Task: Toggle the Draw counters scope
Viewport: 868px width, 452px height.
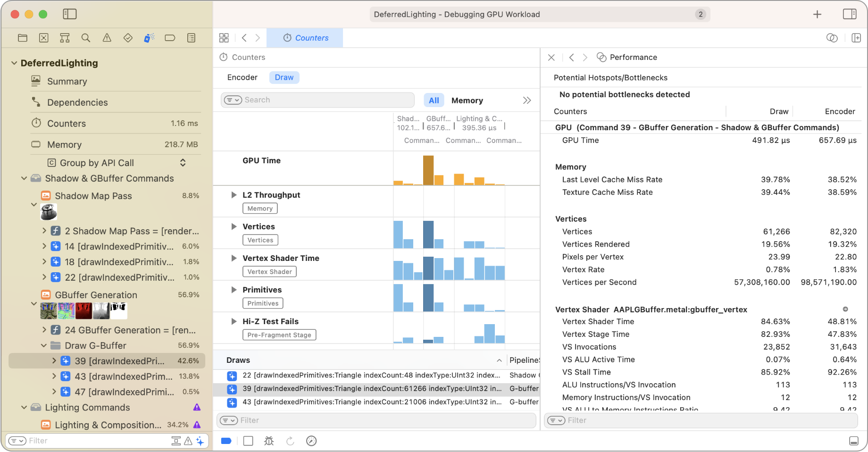Action: (x=284, y=77)
